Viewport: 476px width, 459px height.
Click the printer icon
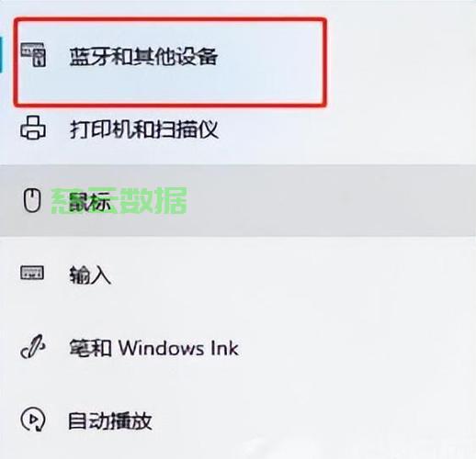pos(33,128)
